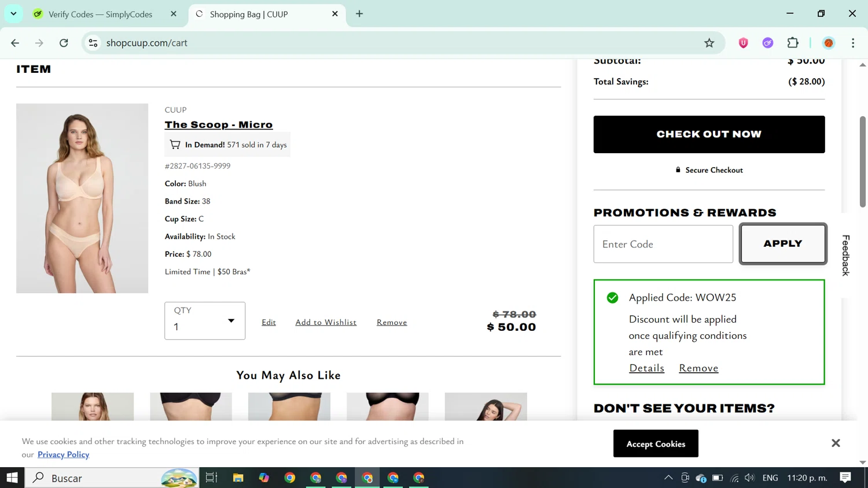Open the notification center icon
Image resolution: width=868 pixels, height=488 pixels.
tap(845, 478)
